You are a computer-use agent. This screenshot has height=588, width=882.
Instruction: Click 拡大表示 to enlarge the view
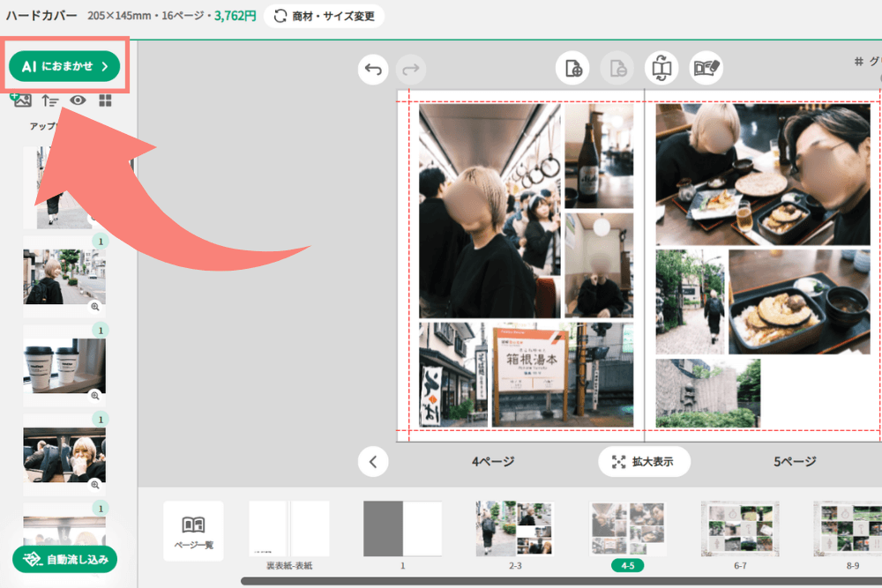click(644, 462)
